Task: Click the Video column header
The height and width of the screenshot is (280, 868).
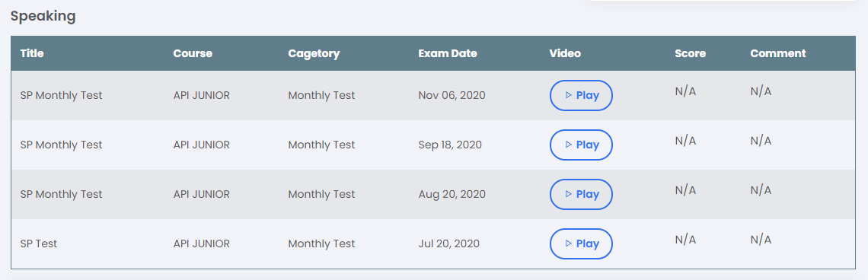Action: coord(565,54)
